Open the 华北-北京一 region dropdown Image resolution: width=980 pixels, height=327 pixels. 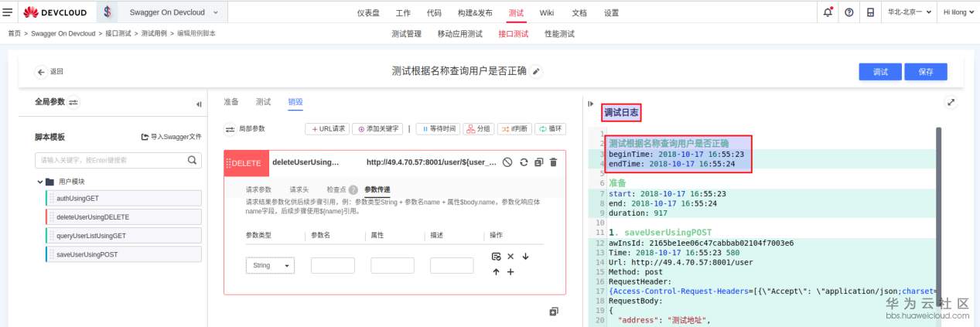(908, 12)
